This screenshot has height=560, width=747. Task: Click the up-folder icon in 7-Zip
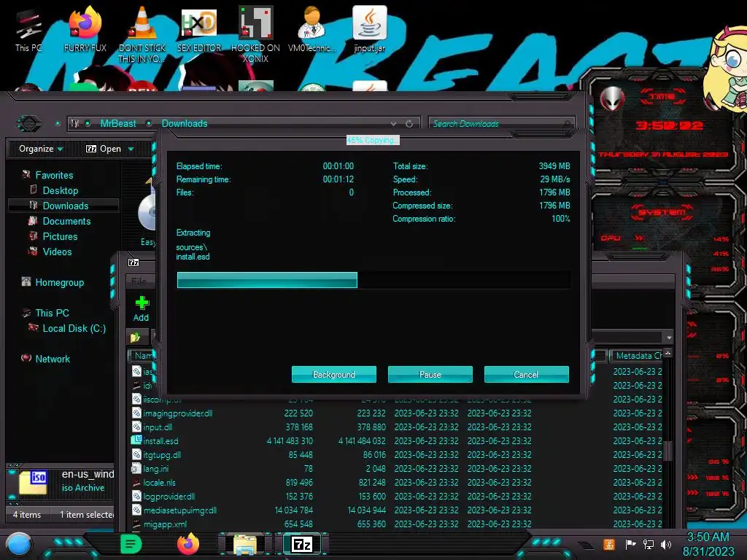[135, 338]
